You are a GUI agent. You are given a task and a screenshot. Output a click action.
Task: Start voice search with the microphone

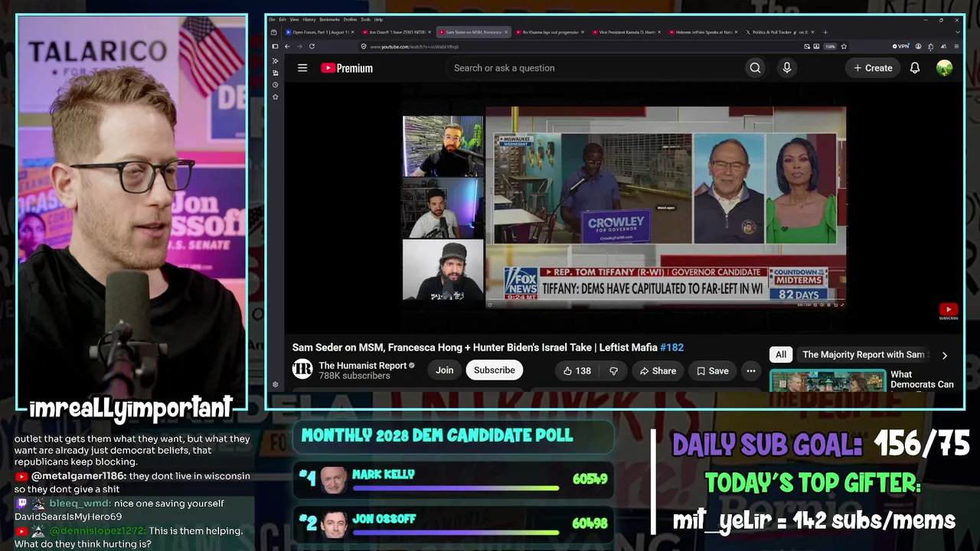click(786, 68)
